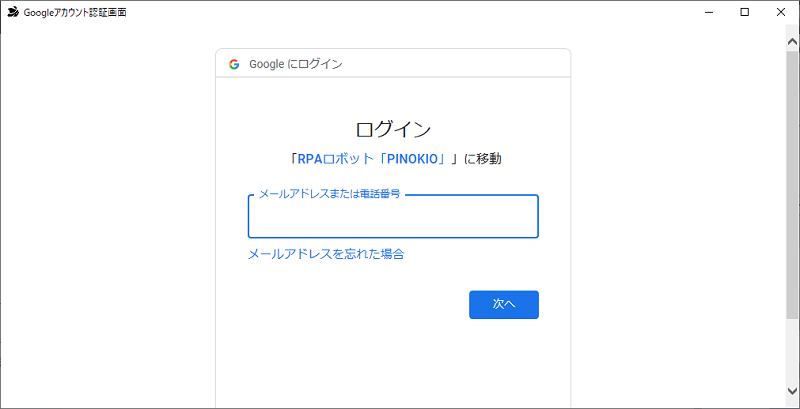Click the に移動 text

coord(483,159)
